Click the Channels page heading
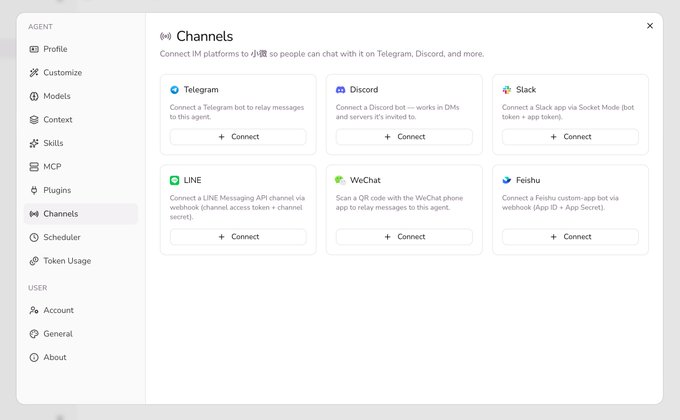Screen dimensions: 680x420 [205, 36]
